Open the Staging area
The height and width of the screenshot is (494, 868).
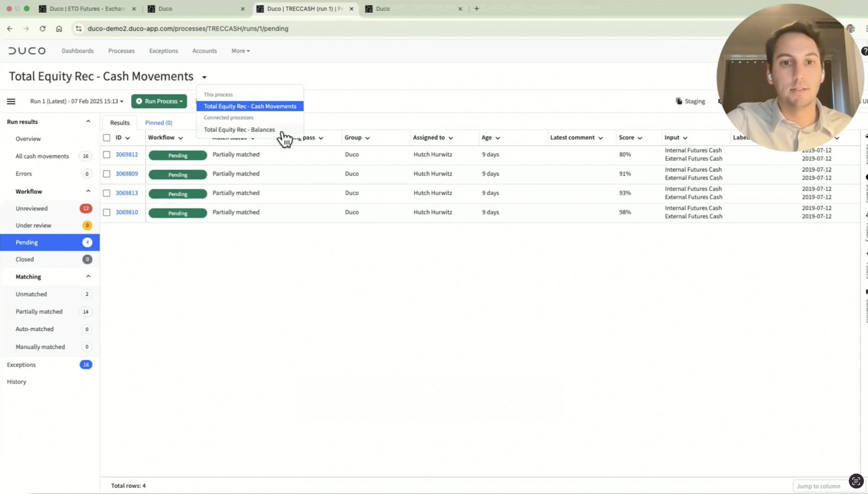click(x=690, y=101)
